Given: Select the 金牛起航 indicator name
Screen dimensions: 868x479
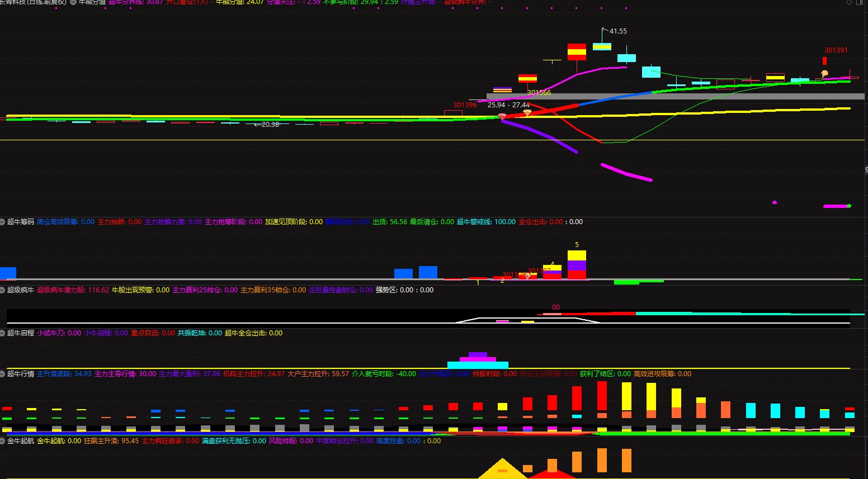Looking at the screenshot, I should pyautogui.click(x=21, y=441).
